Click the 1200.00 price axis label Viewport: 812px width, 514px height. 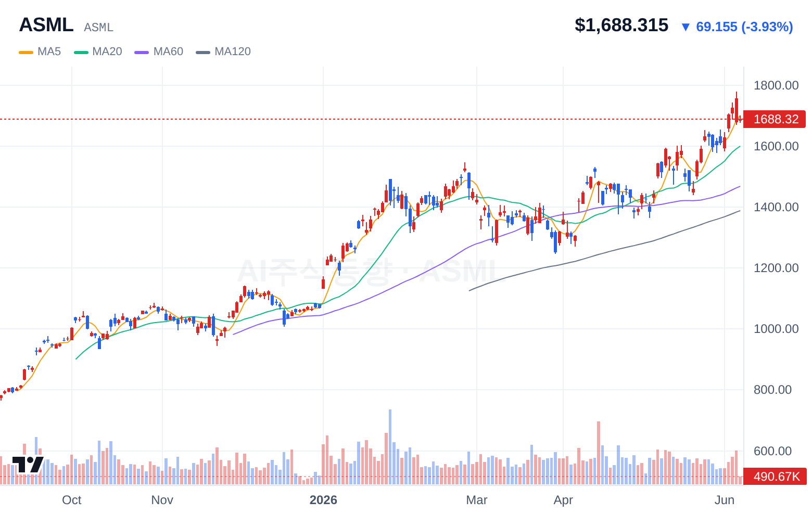776,268
